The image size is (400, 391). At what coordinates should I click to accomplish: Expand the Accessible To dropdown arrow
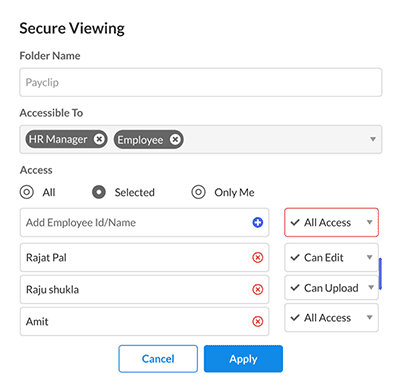click(x=373, y=139)
